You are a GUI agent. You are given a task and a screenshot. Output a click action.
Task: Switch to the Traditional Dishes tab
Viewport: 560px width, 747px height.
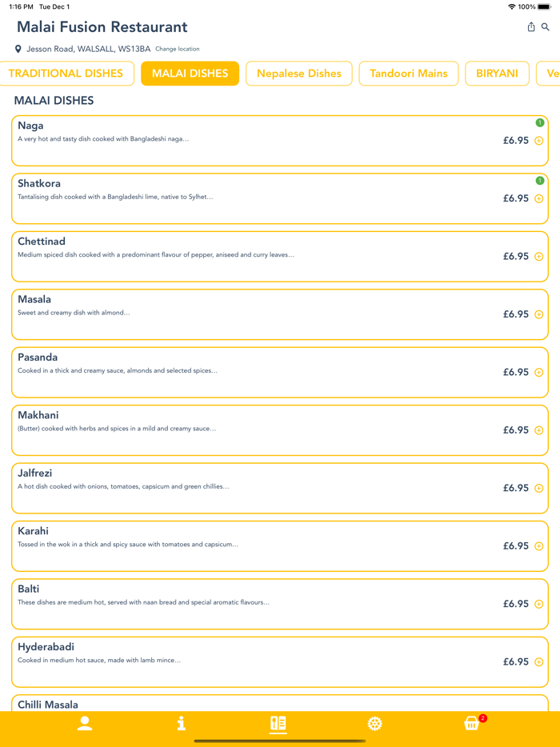66,74
